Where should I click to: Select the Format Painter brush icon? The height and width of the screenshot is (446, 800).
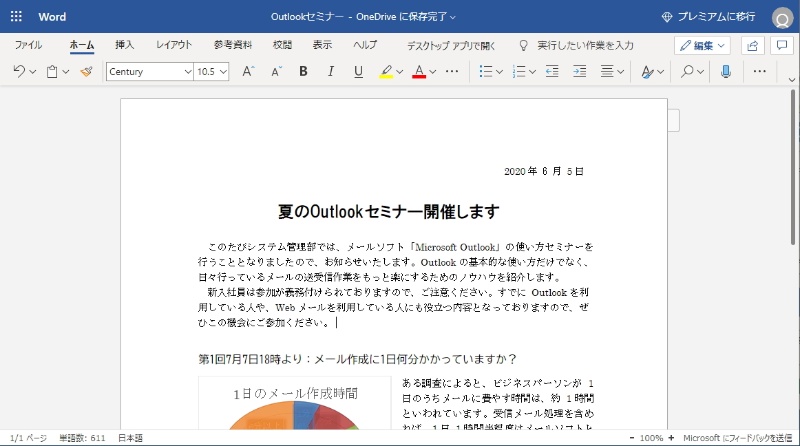tap(87, 72)
